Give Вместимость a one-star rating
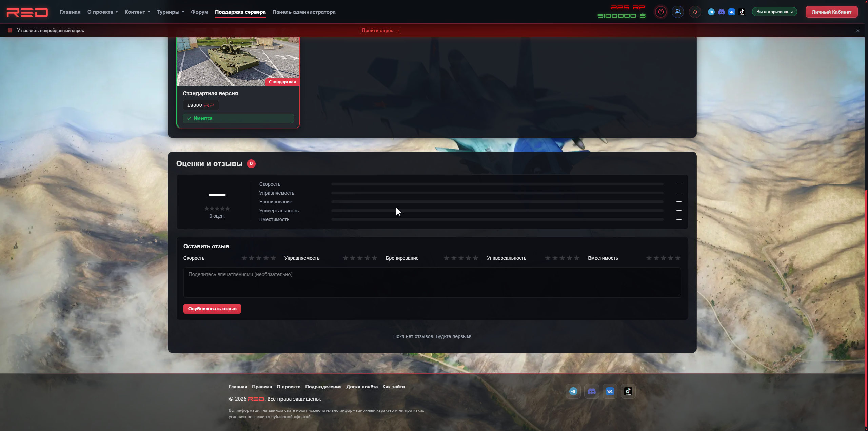Screen dimensions: 868x431 pos(649,258)
